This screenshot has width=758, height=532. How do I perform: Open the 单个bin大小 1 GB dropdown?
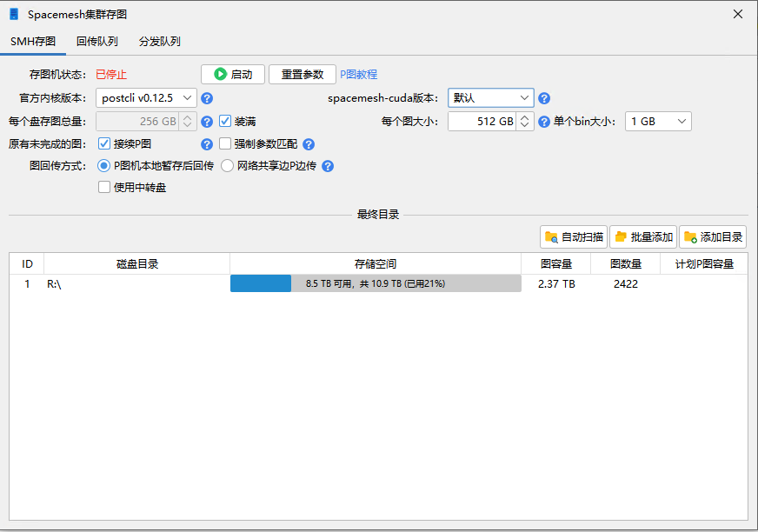click(658, 122)
